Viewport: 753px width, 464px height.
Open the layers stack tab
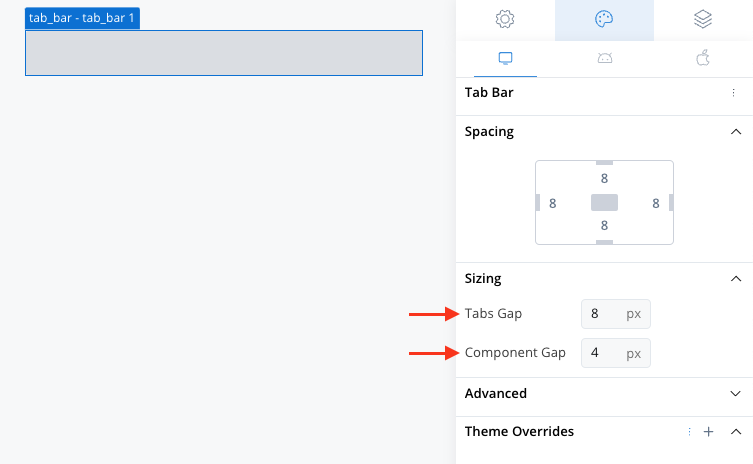703,19
